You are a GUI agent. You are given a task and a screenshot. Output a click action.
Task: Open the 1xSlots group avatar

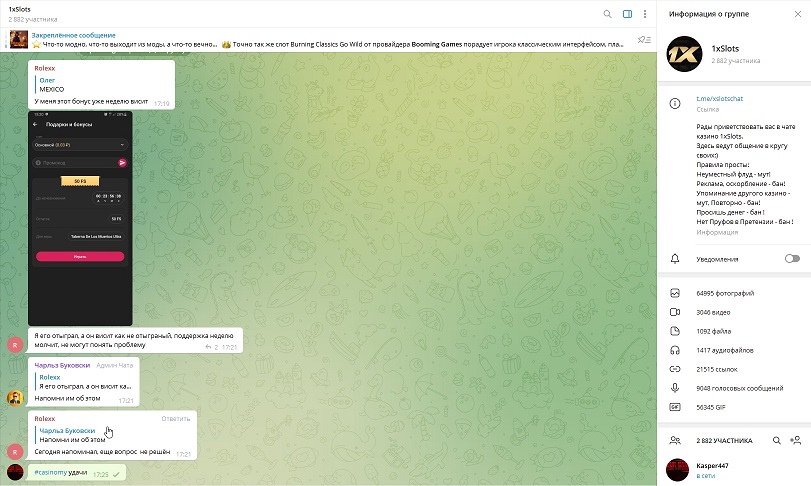tap(684, 54)
